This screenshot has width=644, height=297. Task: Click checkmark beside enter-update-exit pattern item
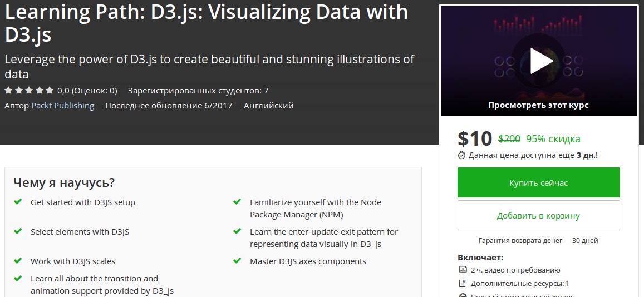237,231
